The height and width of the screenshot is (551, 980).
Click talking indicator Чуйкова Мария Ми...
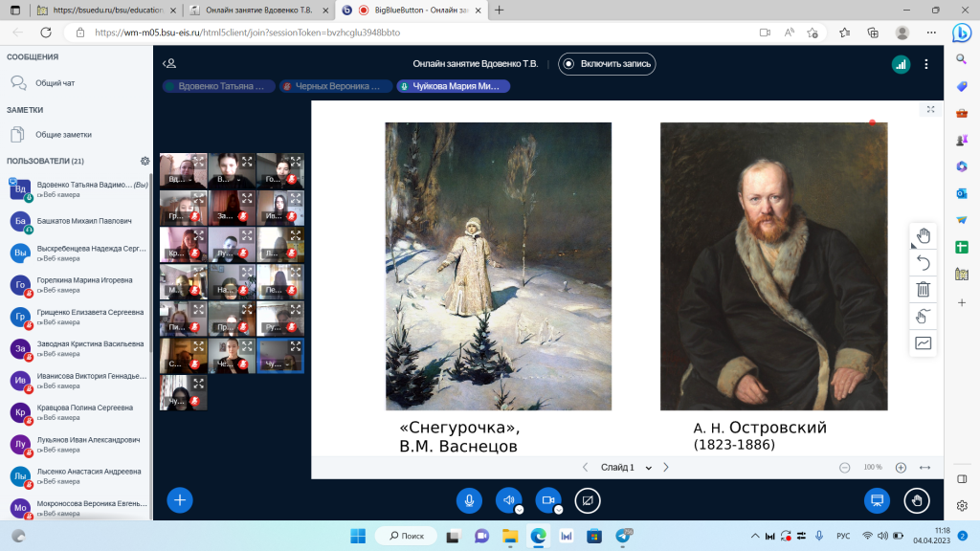(x=454, y=86)
